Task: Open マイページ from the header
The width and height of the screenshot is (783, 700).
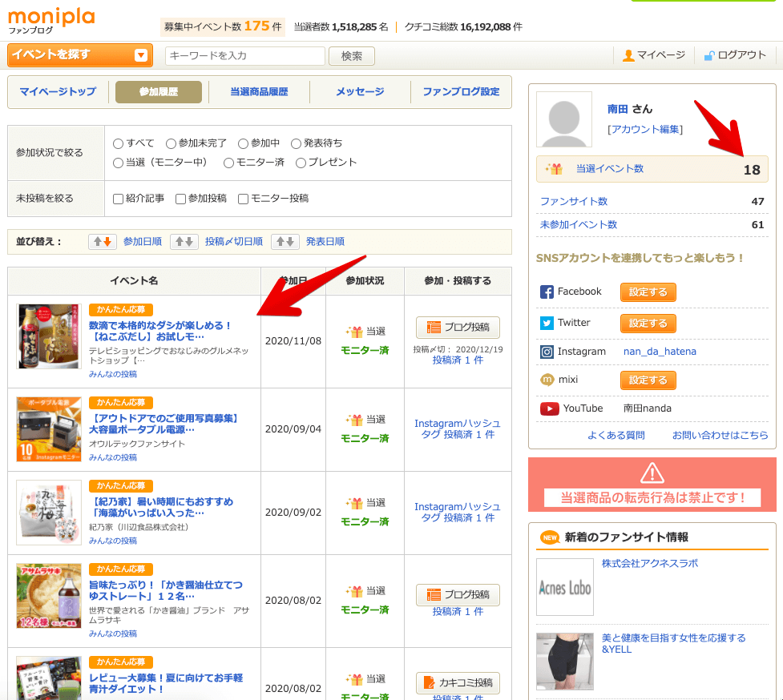Action: (x=660, y=55)
